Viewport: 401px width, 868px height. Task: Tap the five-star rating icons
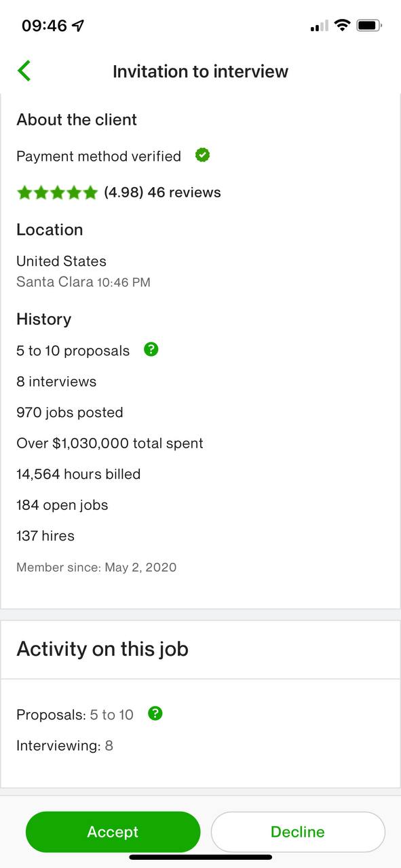[x=58, y=193]
